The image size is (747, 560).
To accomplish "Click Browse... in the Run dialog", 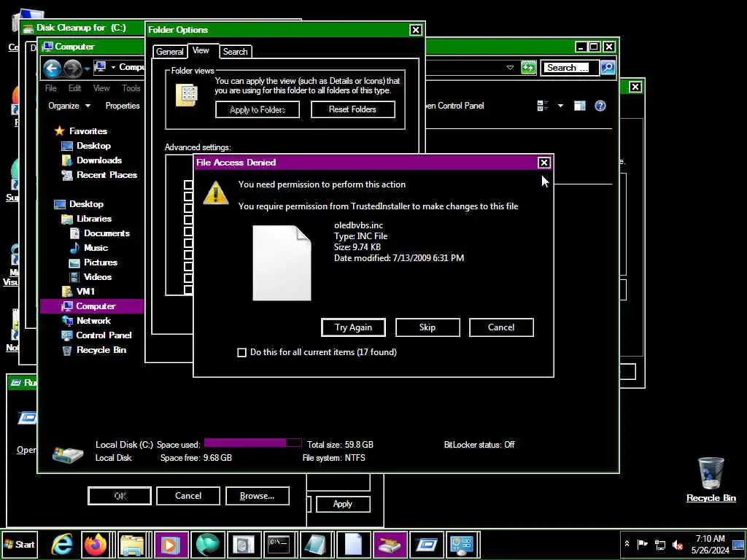I will tap(258, 496).
